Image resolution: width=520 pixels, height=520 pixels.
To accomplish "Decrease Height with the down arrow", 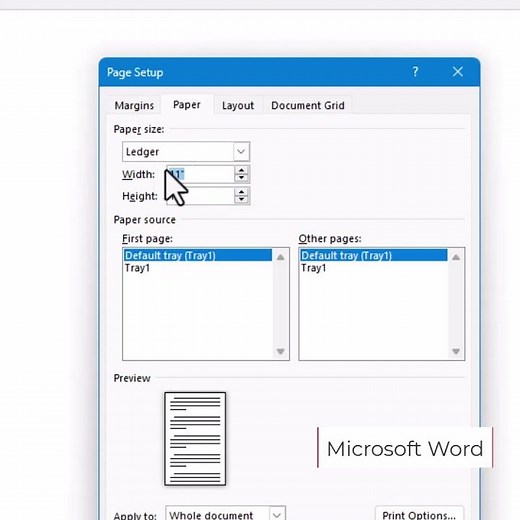I will tap(241, 200).
